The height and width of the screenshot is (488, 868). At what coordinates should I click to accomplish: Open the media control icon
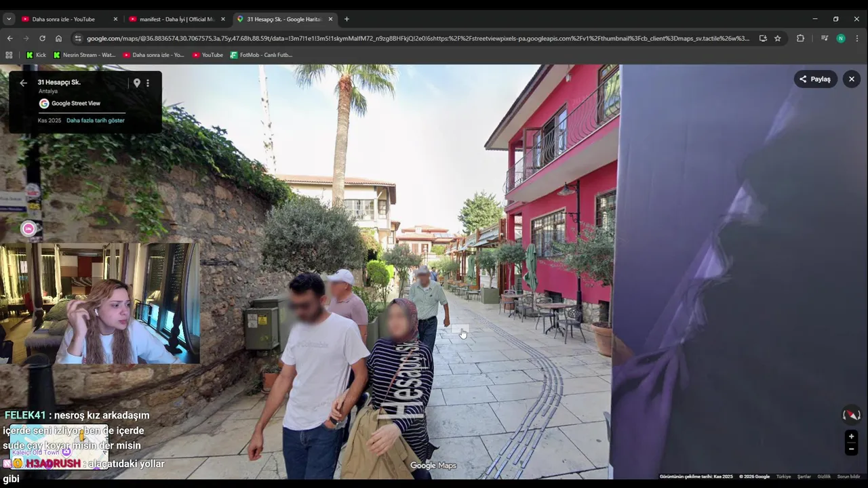[824, 39]
